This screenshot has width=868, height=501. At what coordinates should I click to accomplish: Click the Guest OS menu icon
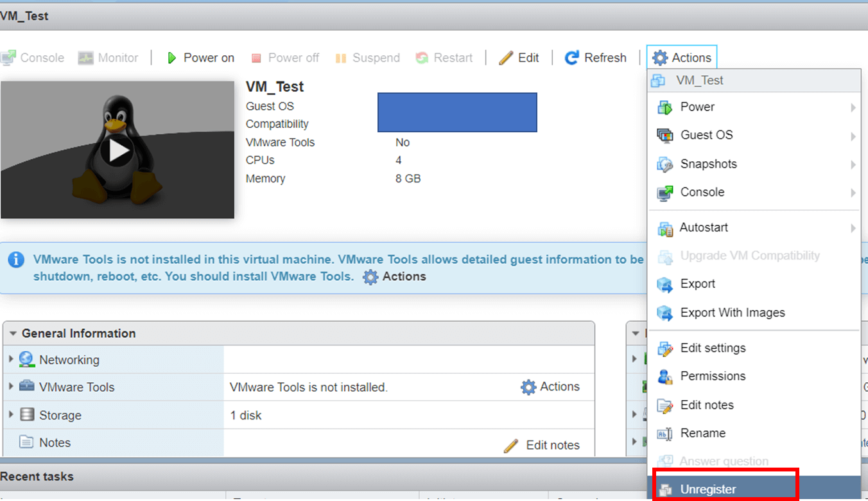tap(664, 136)
